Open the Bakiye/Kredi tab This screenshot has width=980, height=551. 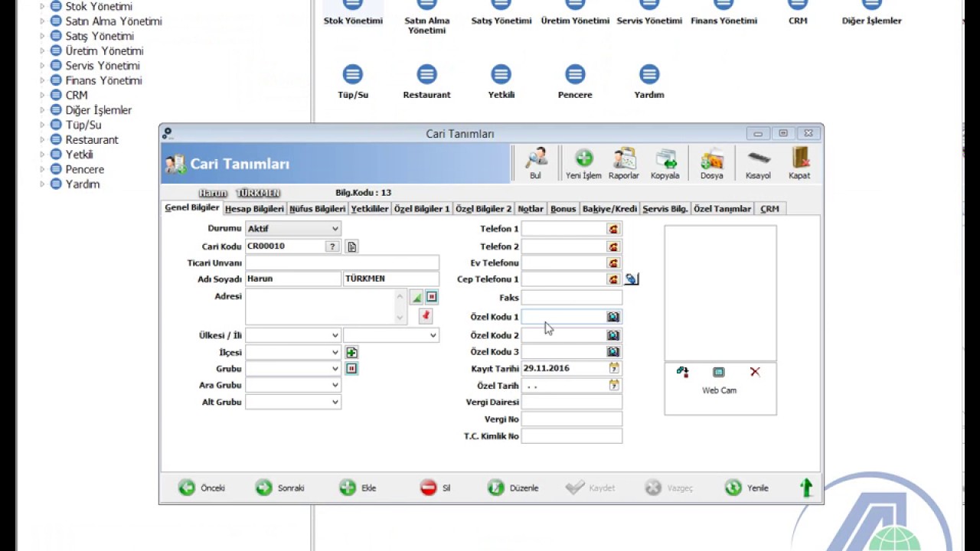(x=609, y=209)
